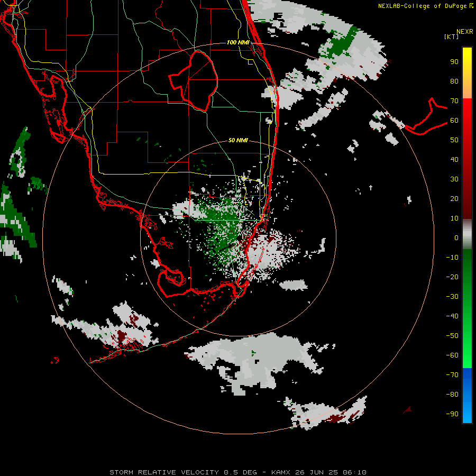Image resolution: width=476 pixels, height=476 pixels.
Task: Click the yellow top segment of the color bar
Action: point(467,73)
